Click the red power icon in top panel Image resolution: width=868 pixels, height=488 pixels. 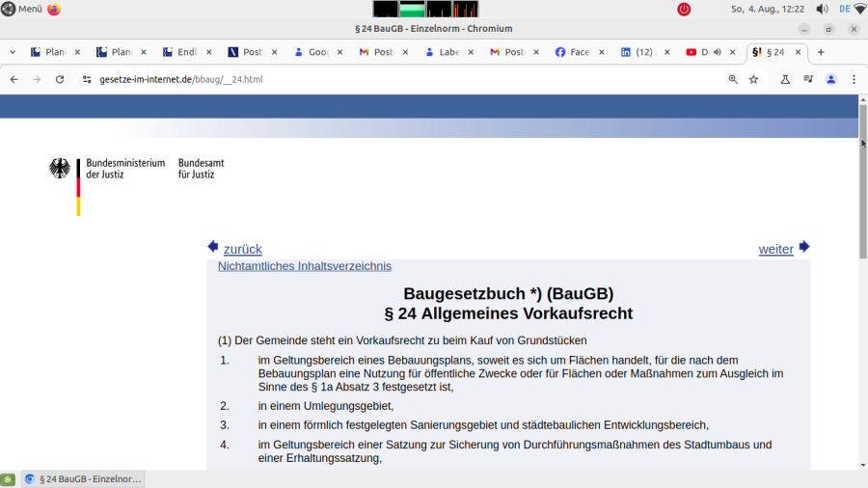click(x=684, y=9)
